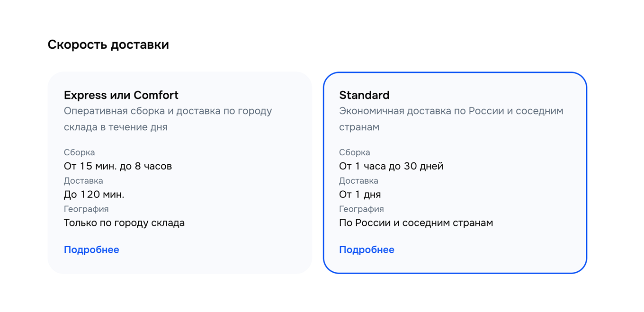644x312 pixels.
Task: Select the До 120 мин. value
Action: click(x=93, y=194)
